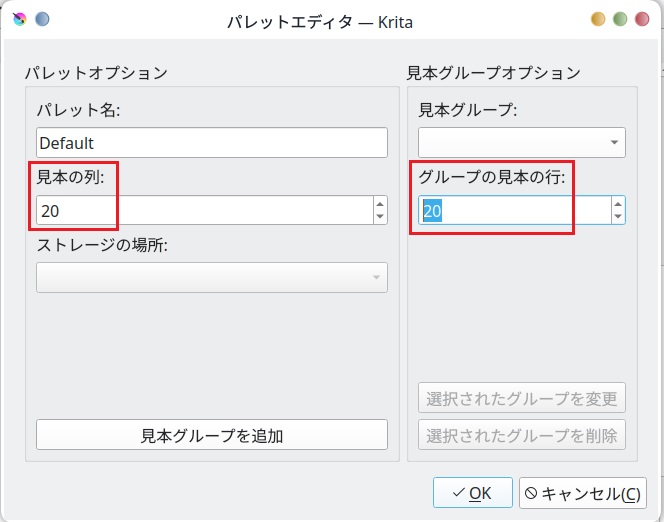Click the blue pin-window icon in title bar
This screenshot has width=664, height=522.
pyautogui.click(x=42, y=19)
